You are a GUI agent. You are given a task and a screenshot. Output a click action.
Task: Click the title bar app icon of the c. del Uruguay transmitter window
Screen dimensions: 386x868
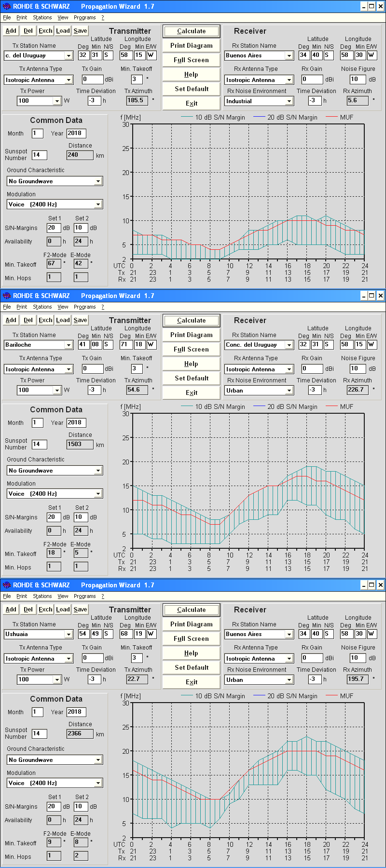pos(6,6)
